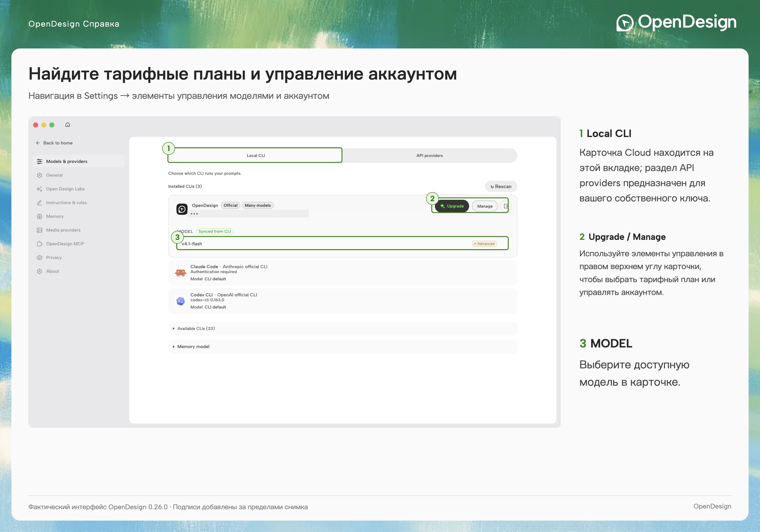Open the Memory settings
Viewport: 760px width, 532px height.
79,217
